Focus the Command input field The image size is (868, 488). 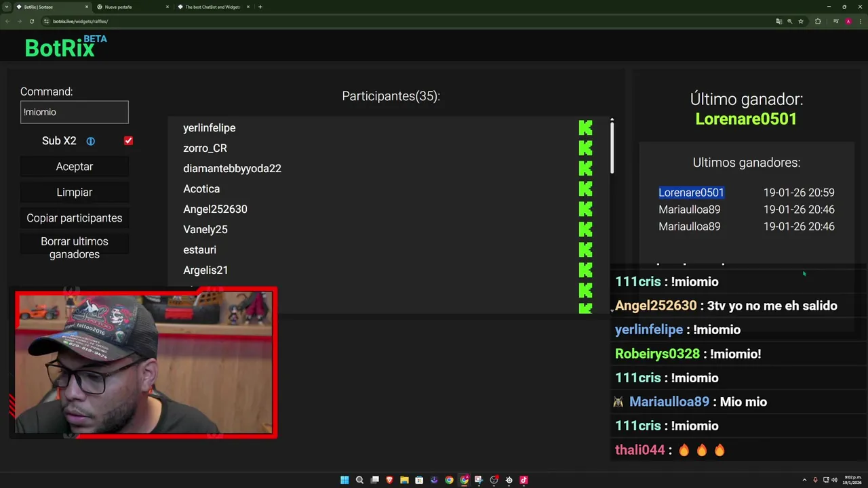(75, 113)
